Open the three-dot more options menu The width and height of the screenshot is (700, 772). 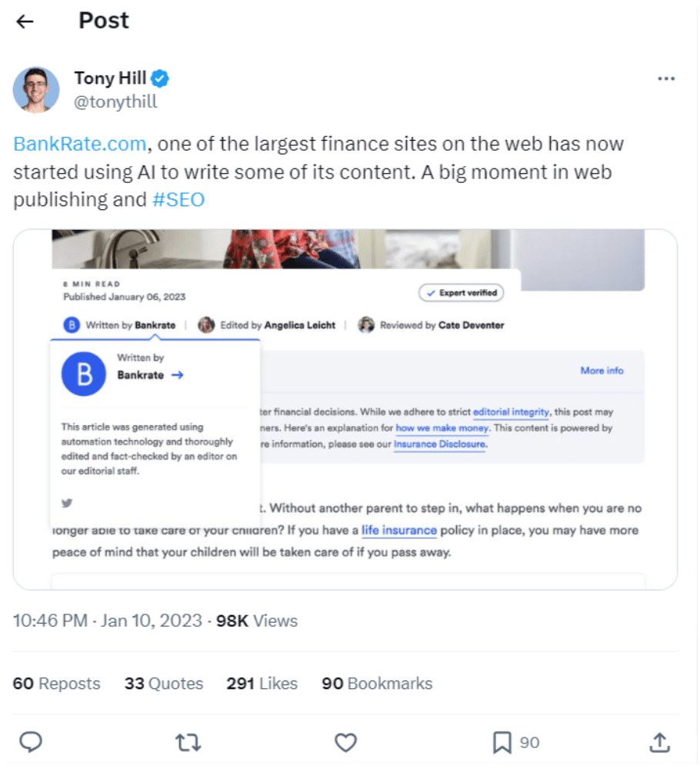(665, 79)
